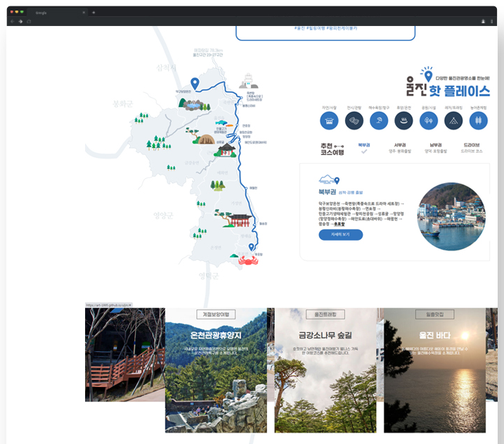Open the 울진 바다 card

[434, 370]
